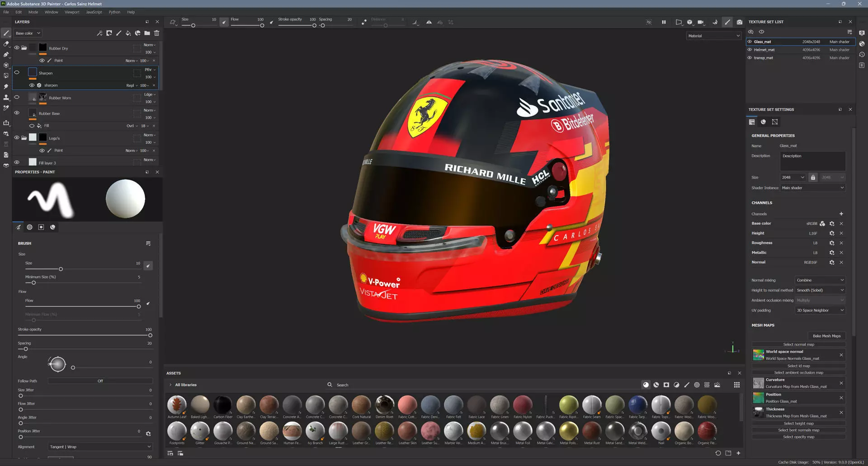
Task: Toggle visibility of Helmet_mat texture set
Action: click(750, 50)
